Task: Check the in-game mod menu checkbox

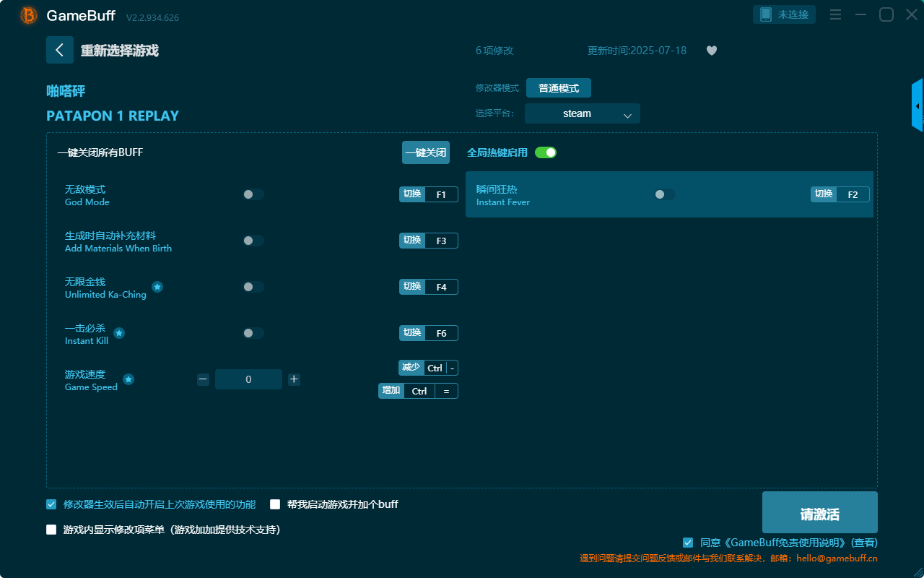Action: 51,530
